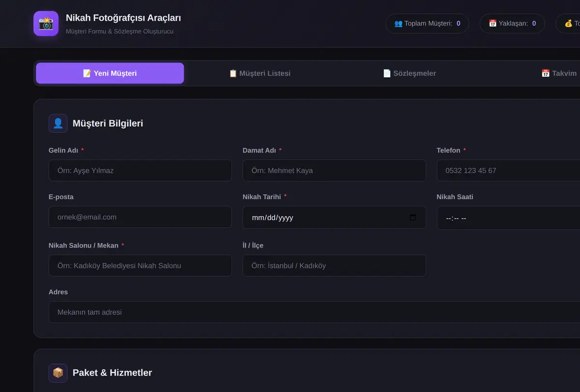
Task: Click the Toplam Müşteri stat badge
Action: (x=427, y=23)
